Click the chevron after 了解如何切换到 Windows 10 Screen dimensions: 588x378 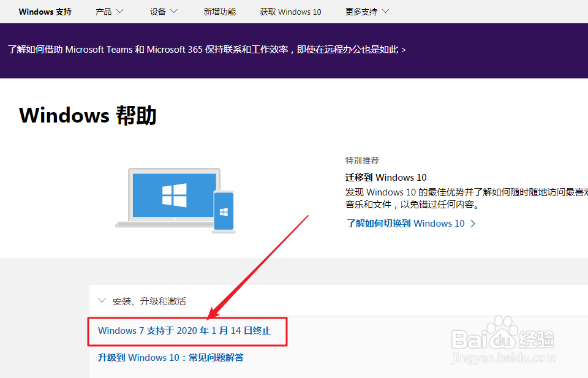[x=472, y=224]
